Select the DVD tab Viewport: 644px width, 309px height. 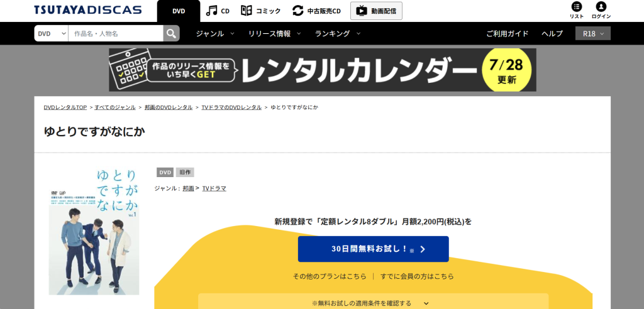pyautogui.click(x=179, y=11)
